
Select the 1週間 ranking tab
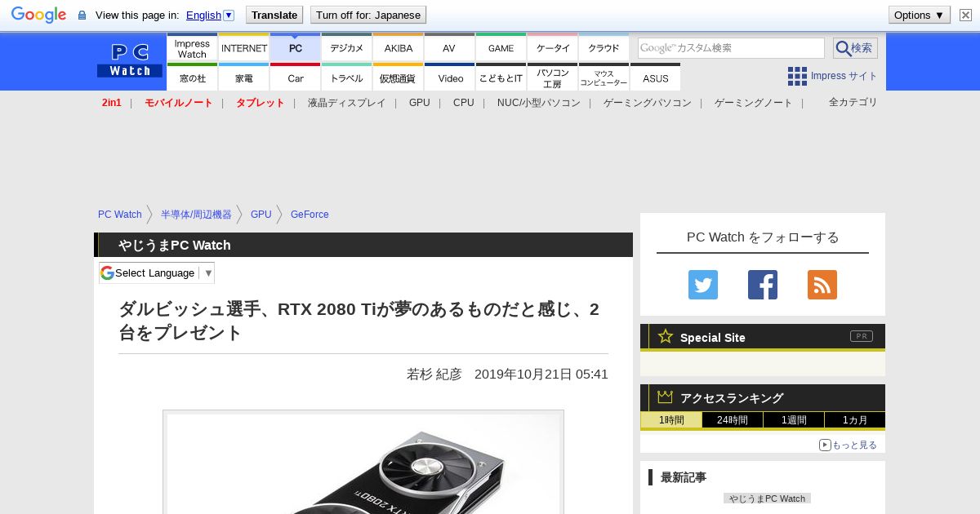(x=794, y=420)
